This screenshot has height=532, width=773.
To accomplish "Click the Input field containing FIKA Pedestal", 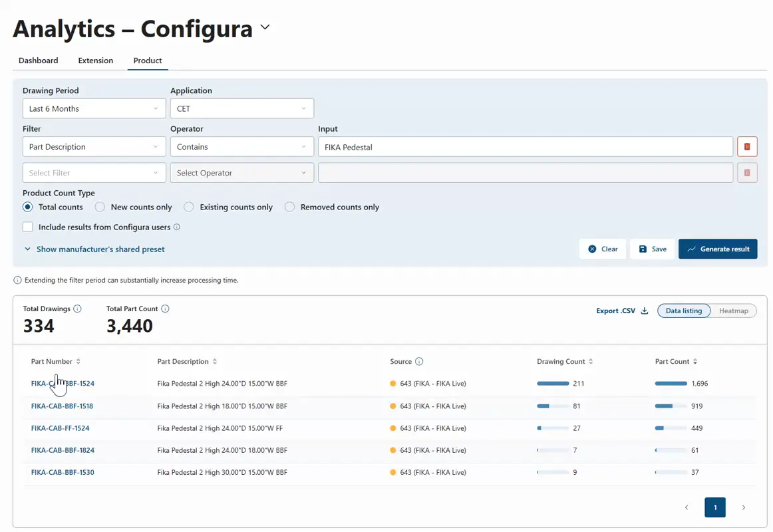I will [x=526, y=147].
